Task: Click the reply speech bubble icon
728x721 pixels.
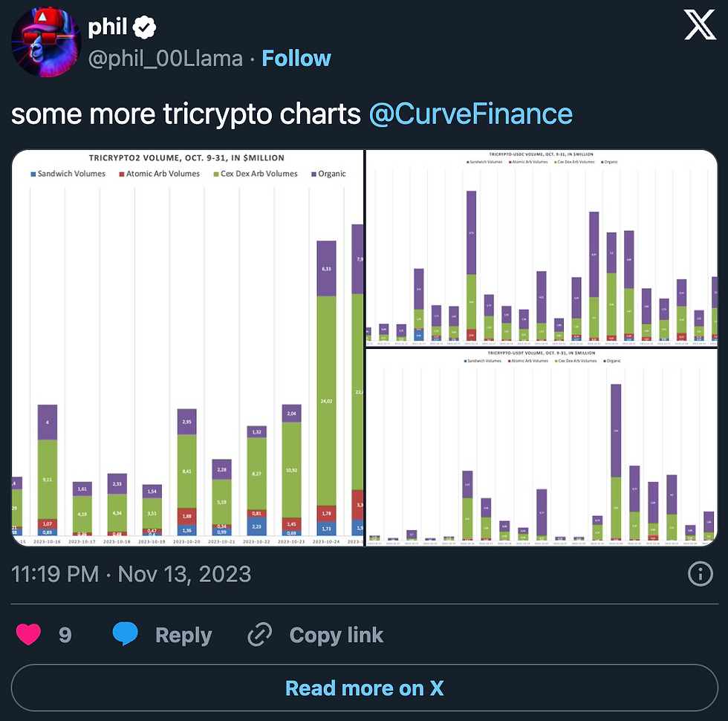Action: pos(123,634)
